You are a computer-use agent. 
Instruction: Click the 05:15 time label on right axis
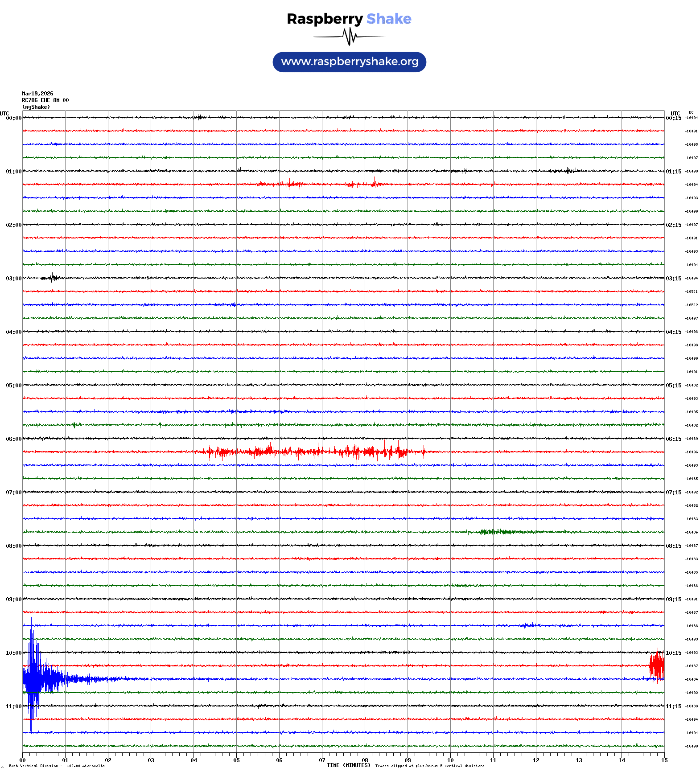673,386
